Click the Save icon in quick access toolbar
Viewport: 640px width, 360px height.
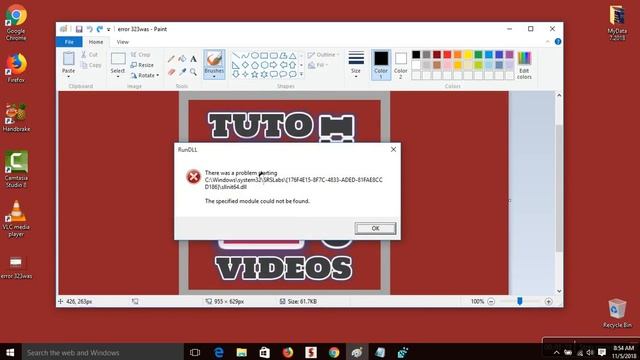[79, 29]
